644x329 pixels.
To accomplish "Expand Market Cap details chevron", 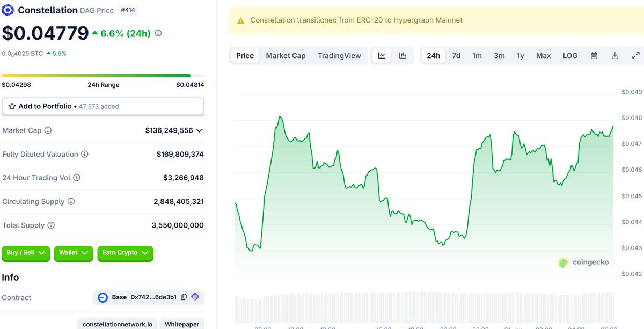I will (199, 130).
